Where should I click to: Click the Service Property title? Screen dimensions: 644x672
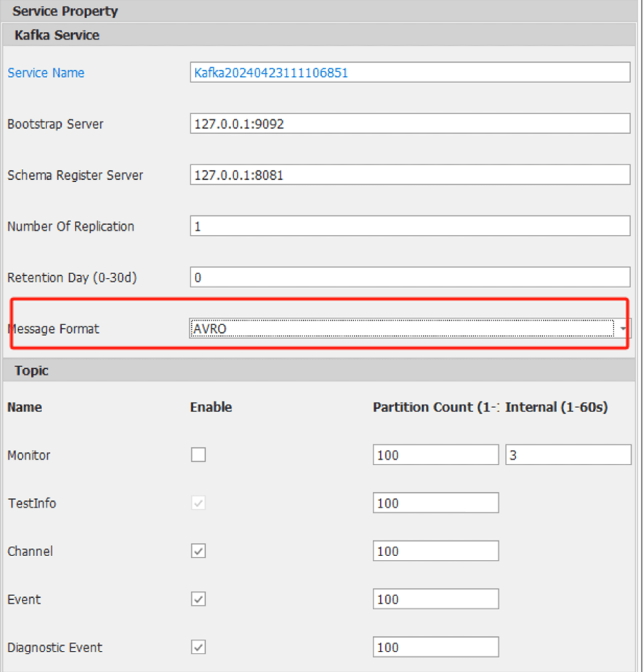65,11
